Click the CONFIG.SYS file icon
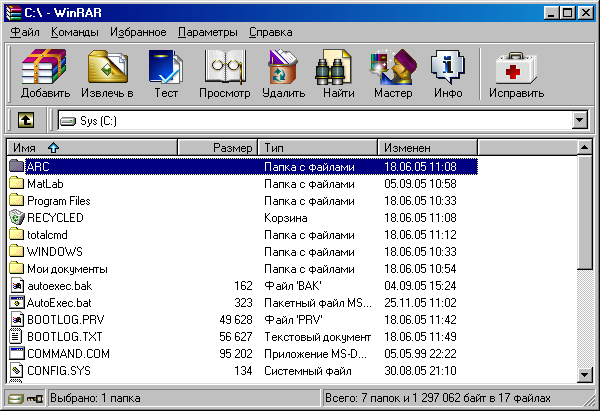 [16, 370]
